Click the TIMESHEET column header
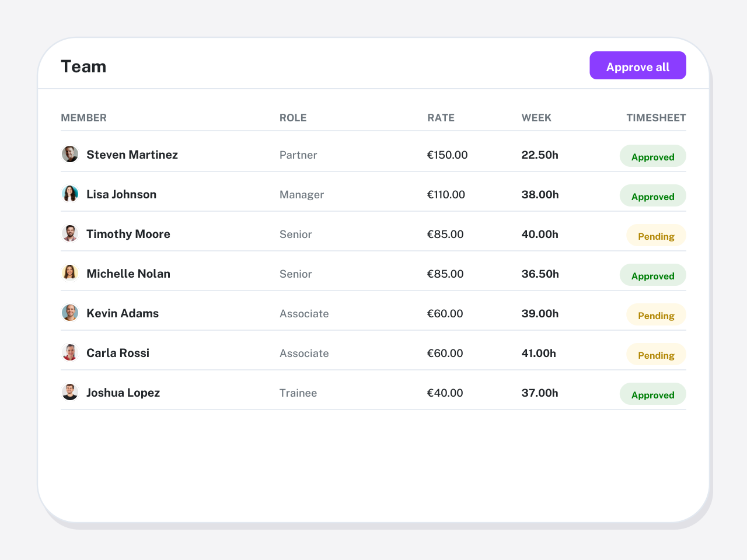 (657, 118)
